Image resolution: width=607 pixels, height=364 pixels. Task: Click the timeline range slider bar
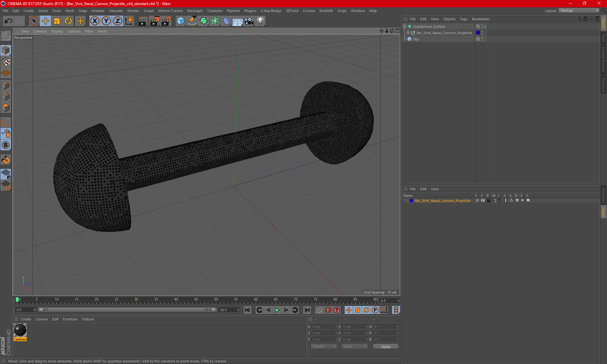(x=127, y=310)
